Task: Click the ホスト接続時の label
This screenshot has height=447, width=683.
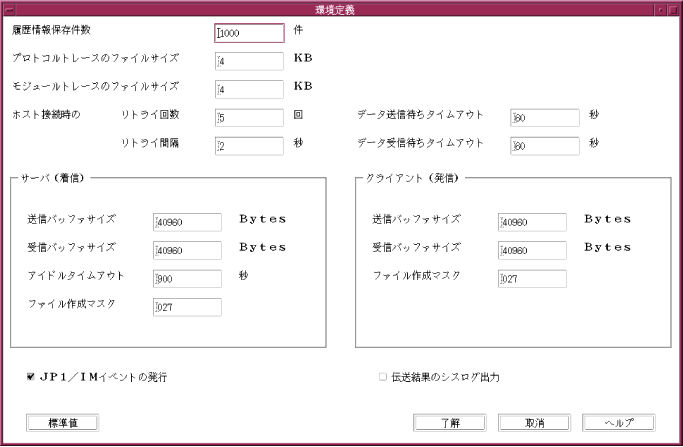Action: point(46,115)
